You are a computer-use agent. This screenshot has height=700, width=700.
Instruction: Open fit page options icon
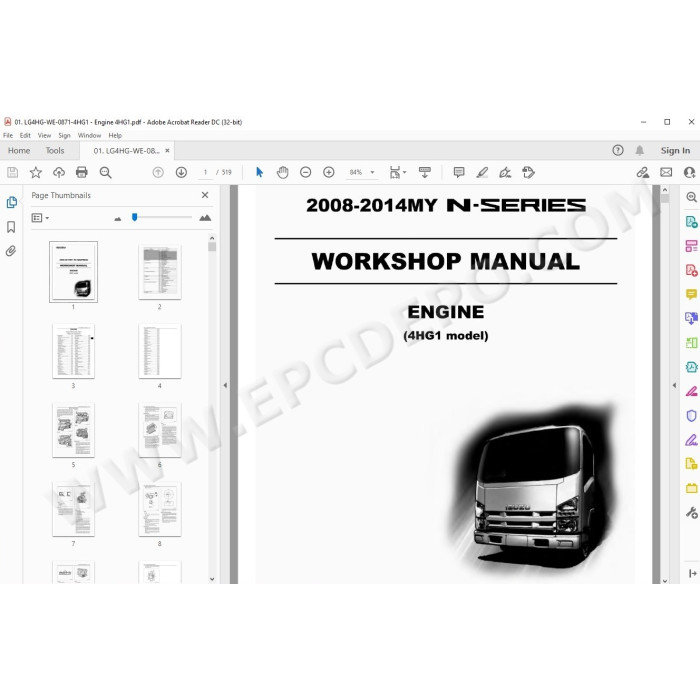coord(397,172)
